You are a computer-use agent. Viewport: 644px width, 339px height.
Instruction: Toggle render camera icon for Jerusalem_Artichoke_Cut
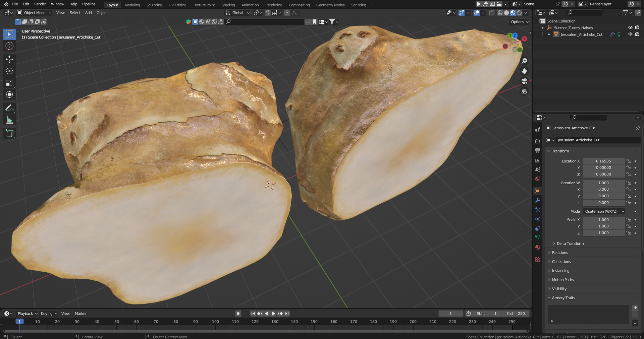tap(637, 34)
